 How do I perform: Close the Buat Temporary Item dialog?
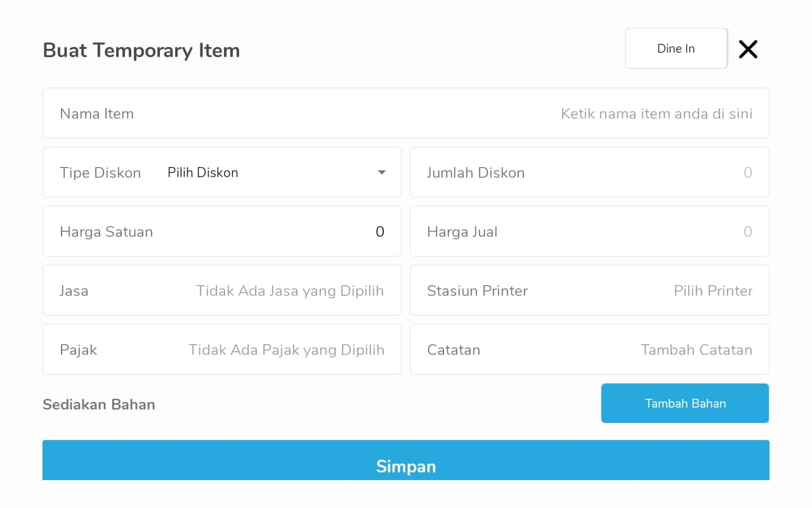748,49
